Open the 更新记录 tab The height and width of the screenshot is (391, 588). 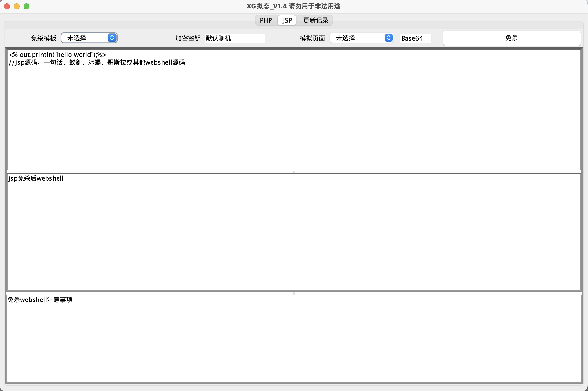coord(315,20)
